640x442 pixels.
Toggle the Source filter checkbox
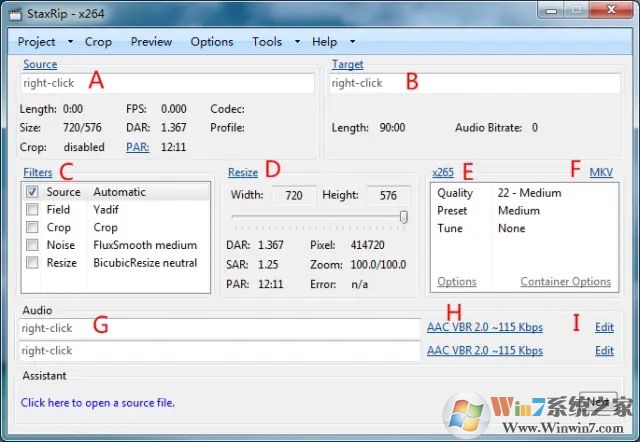pos(32,192)
